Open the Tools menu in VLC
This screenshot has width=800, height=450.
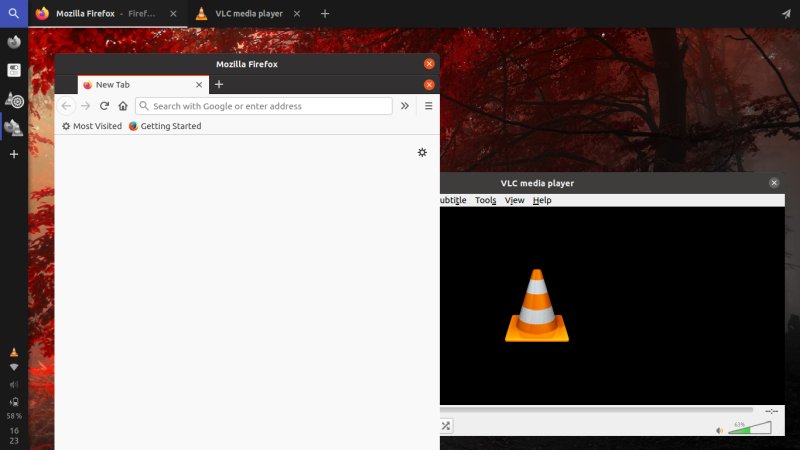[485, 200]
